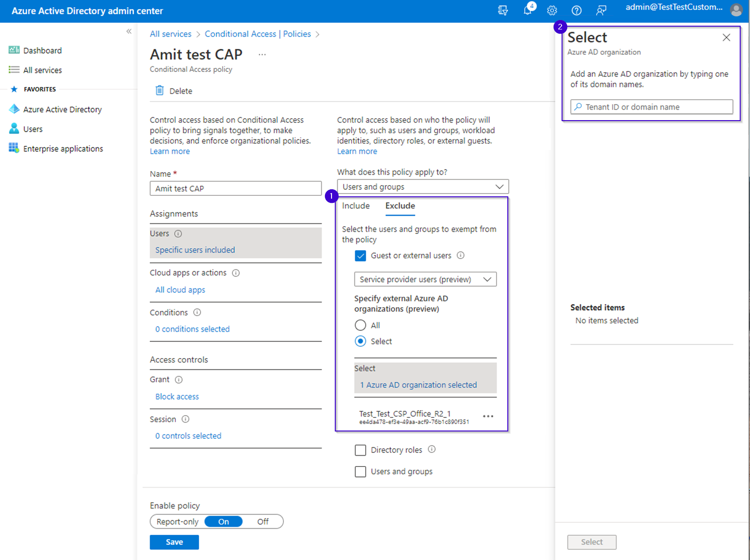Image resolution: width=750 pixels, height=560 pixels.
Task: Set Enable policy to Off
Action: point(263,522)
